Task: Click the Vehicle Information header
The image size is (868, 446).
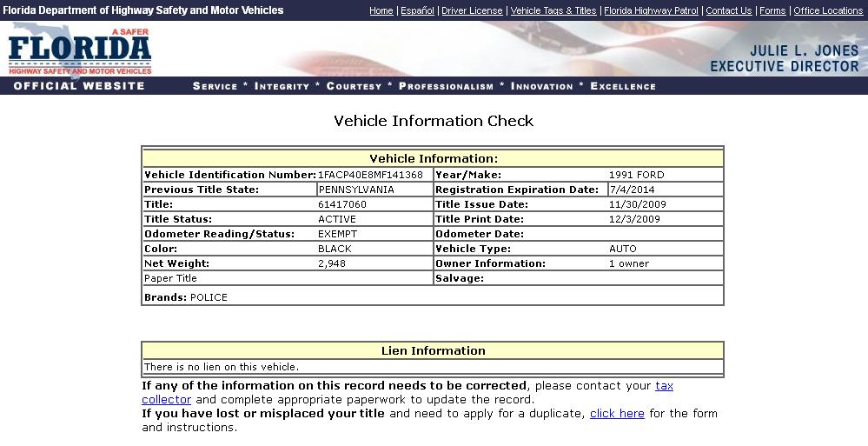Action: (x=434, y=158)
